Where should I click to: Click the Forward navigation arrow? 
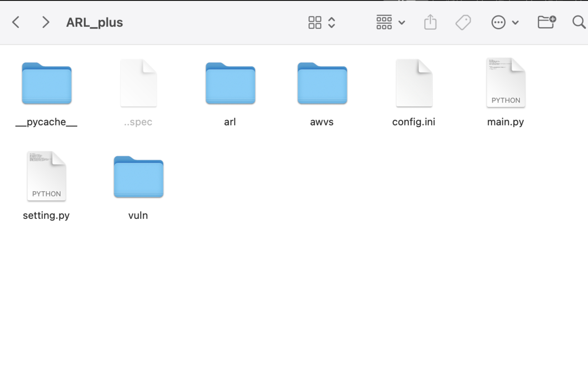[45, 22]
